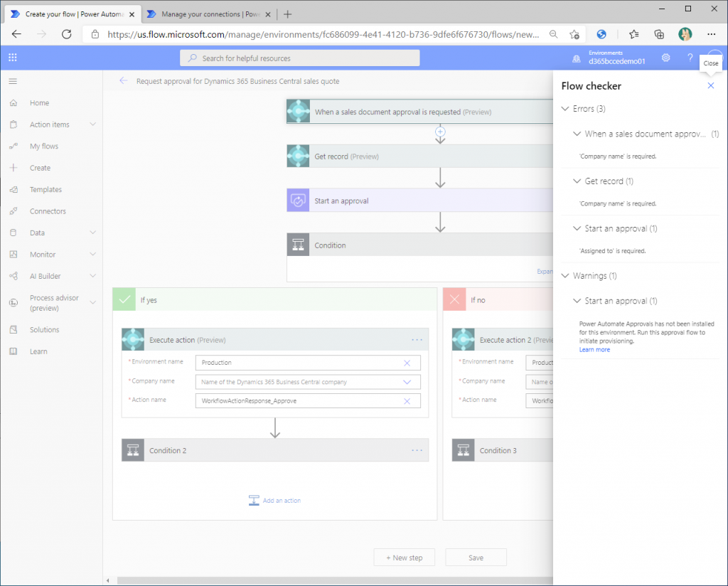Click the Search for helpful resources box
The height and width of the screenshot is (586, 728).
[x=300, y=58]
